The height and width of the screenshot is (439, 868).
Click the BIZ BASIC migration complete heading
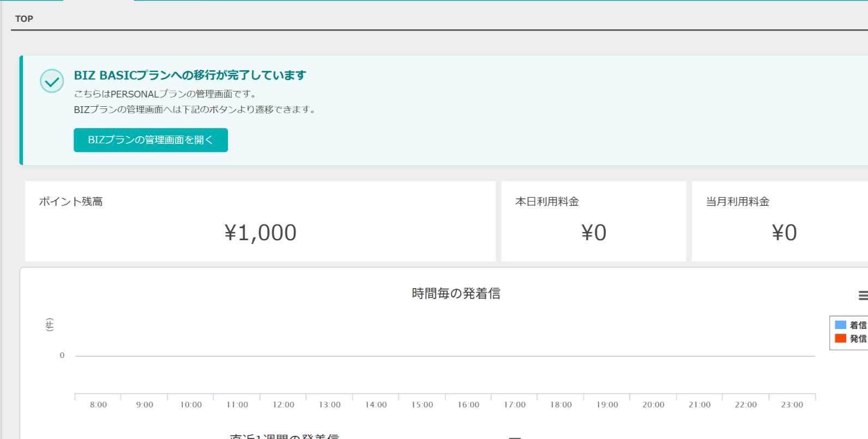click(x=190, y=75)
